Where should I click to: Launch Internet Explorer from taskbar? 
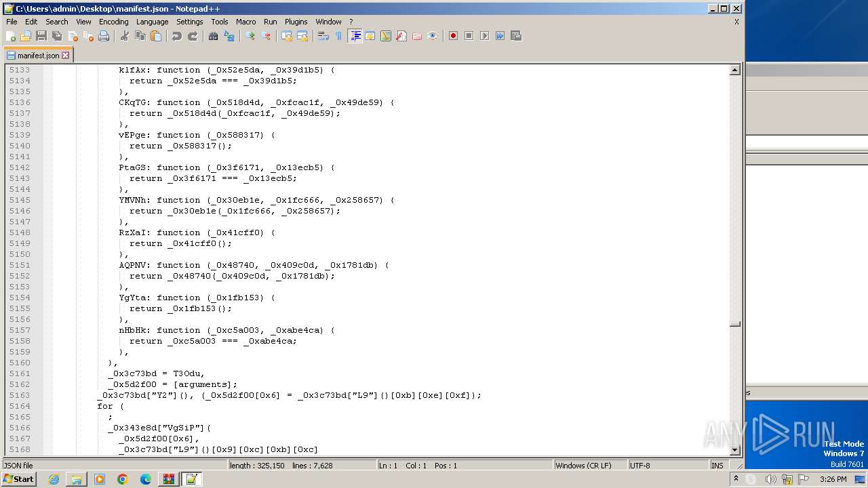tap(54, 479)
